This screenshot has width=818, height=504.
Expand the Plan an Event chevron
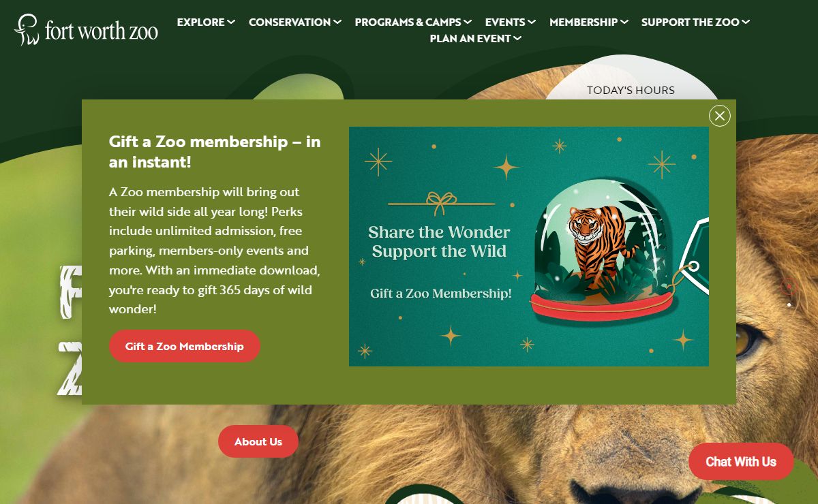click(x=517, y=38)
